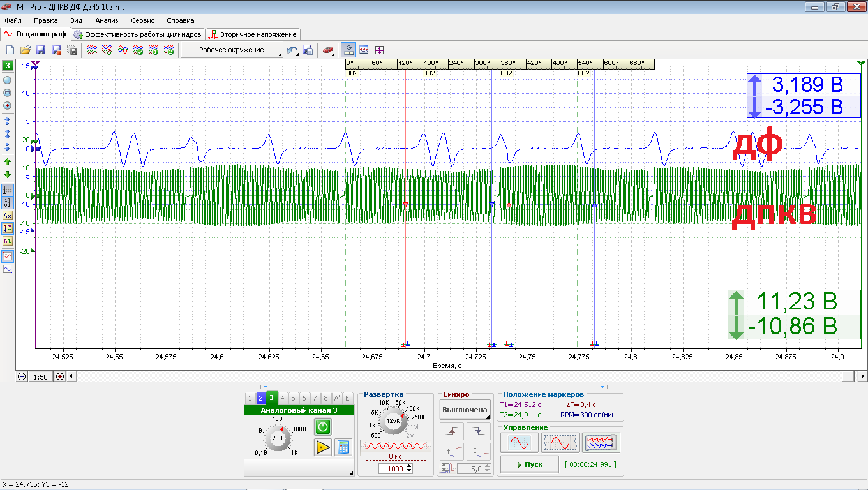Toggle the green channel power button

pyautogui.click(x=323, y=427)
